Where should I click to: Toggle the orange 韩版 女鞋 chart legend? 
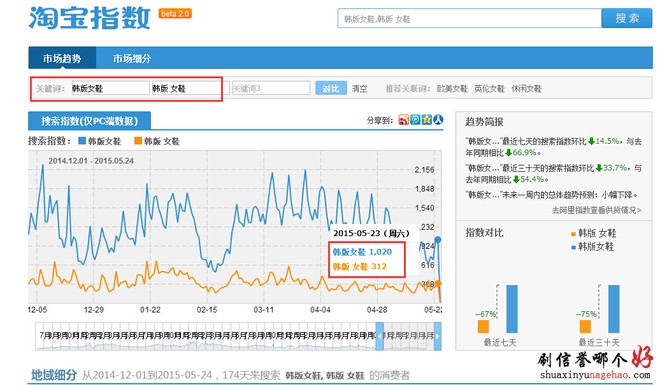[157, 141]
